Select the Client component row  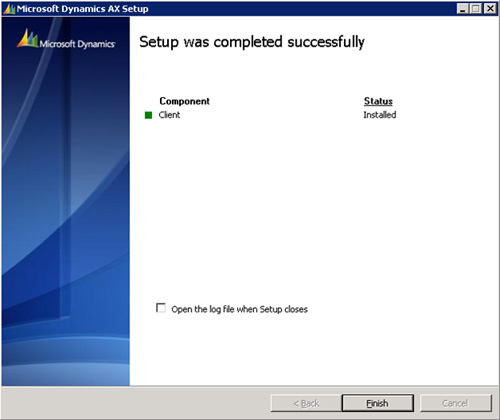coord(271,115)
